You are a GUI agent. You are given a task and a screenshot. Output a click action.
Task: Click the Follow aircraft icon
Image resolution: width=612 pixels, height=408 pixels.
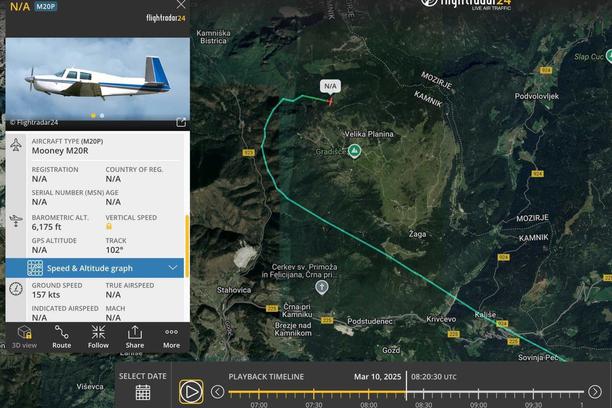tap(98, 337)
